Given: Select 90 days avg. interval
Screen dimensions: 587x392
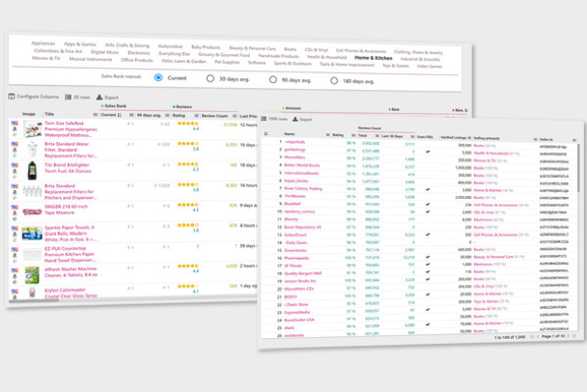Looking at the screenshot, I should [273, 80].
